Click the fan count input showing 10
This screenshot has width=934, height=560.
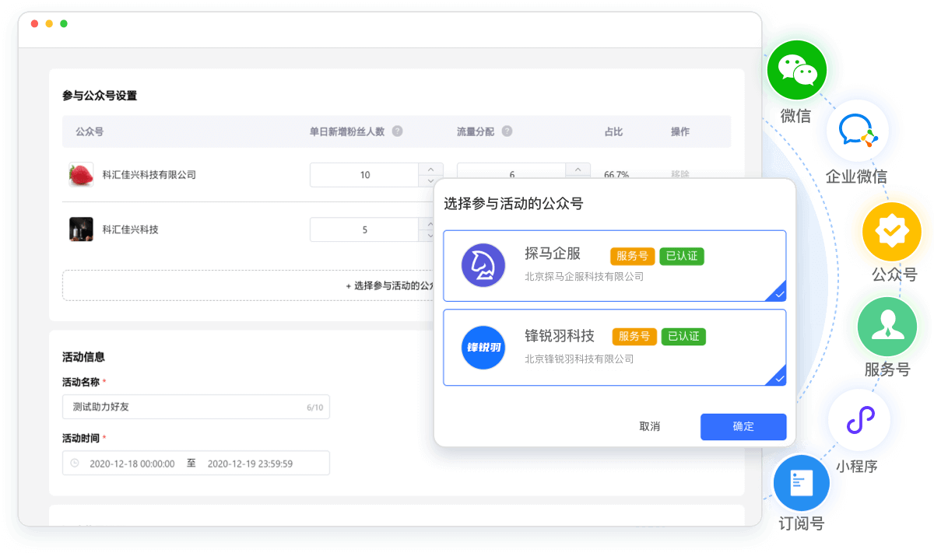click(365, 175)
